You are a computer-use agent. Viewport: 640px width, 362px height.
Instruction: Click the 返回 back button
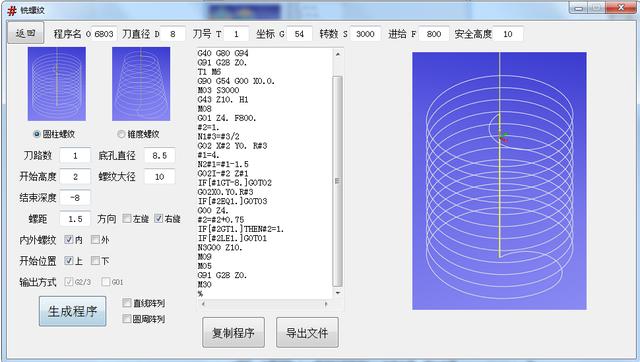[x=25, y=33]
